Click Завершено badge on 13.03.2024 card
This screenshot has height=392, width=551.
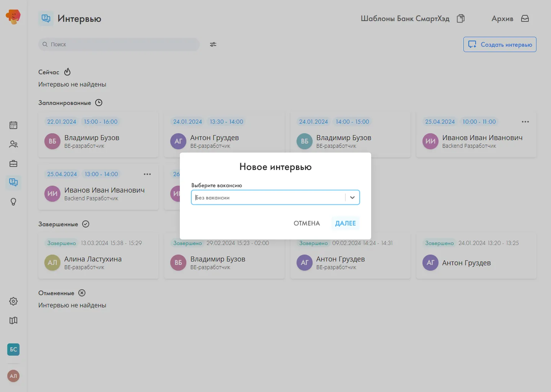[x=62, y=243]
